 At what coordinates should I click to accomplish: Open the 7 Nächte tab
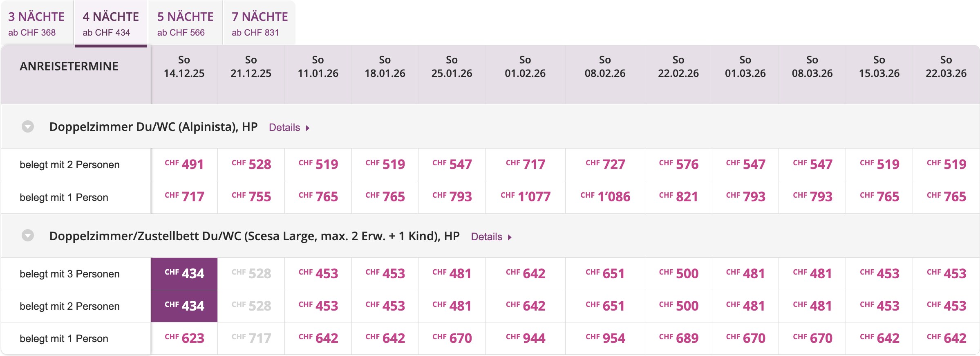[x=260, y=23]
